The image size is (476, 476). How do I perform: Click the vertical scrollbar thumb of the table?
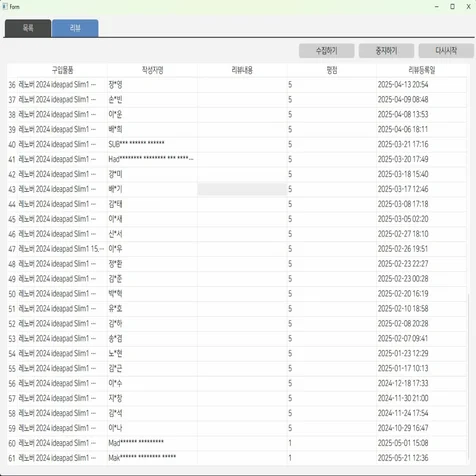[x=470, y=379]
